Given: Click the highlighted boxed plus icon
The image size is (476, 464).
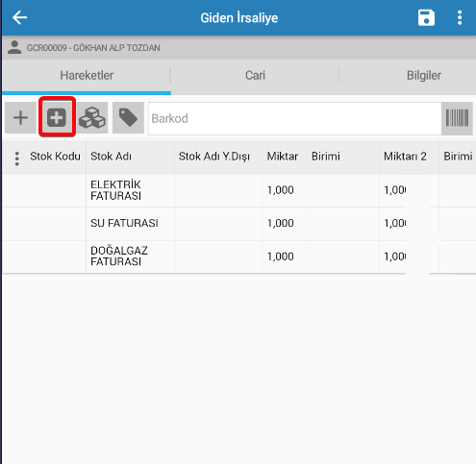Looking at the screenshot, I should point(57,118).
